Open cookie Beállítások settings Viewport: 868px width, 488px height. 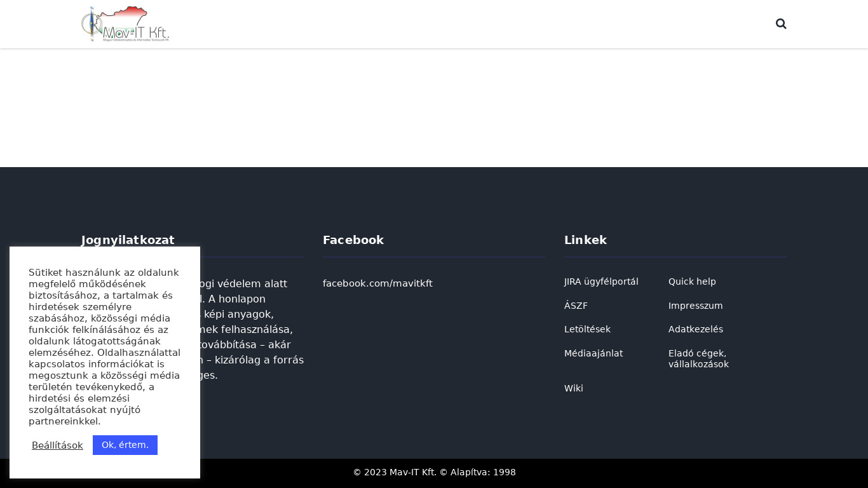click(57, 445)
